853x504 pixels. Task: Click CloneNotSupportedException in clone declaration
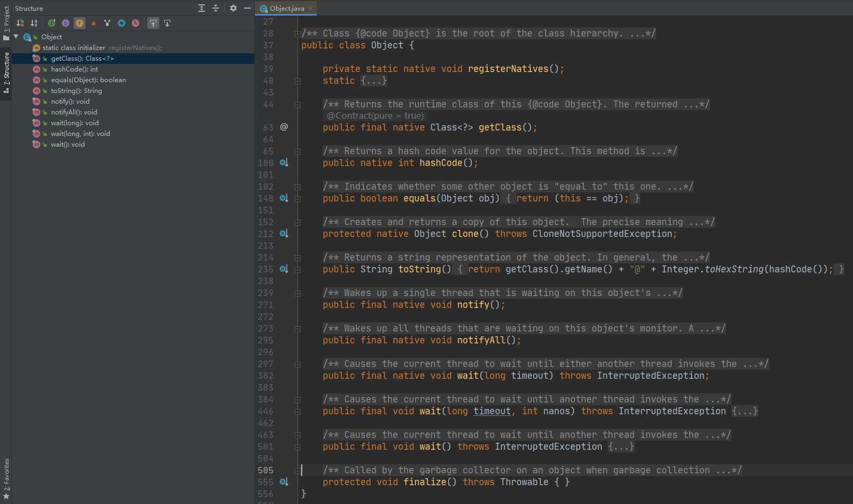(x=602, y=234)
